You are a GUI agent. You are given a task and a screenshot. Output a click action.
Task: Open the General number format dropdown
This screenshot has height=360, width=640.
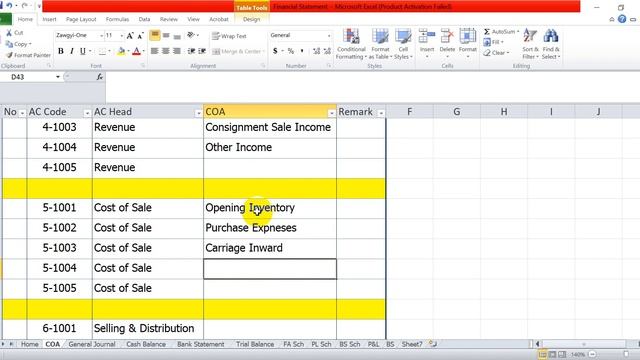click(x=329, y=36)
